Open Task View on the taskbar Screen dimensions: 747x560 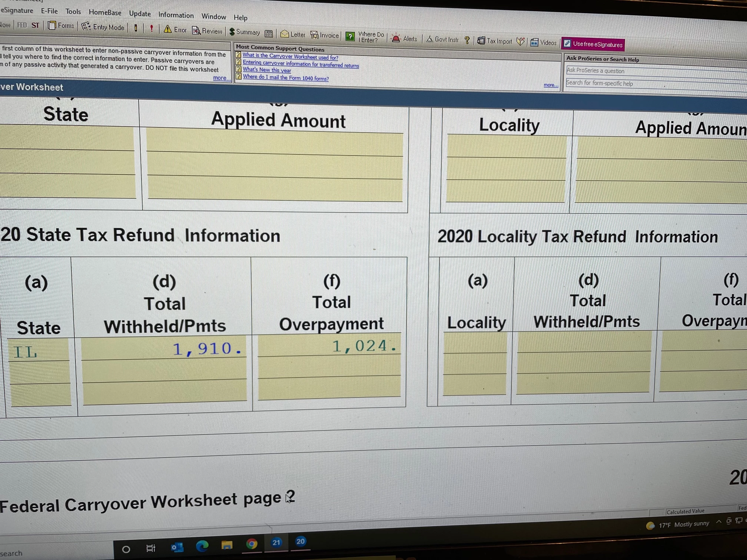(150, 548)
